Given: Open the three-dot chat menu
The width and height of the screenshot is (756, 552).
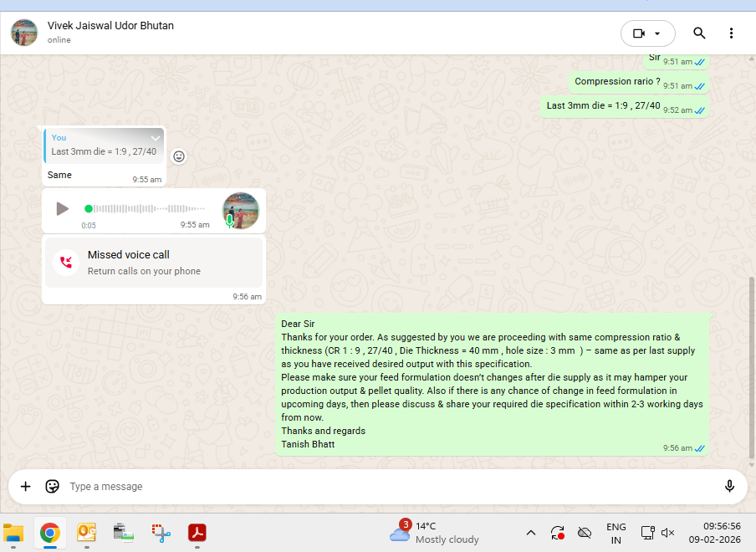Looking at the screenshot, I should (x=731, y=33).
